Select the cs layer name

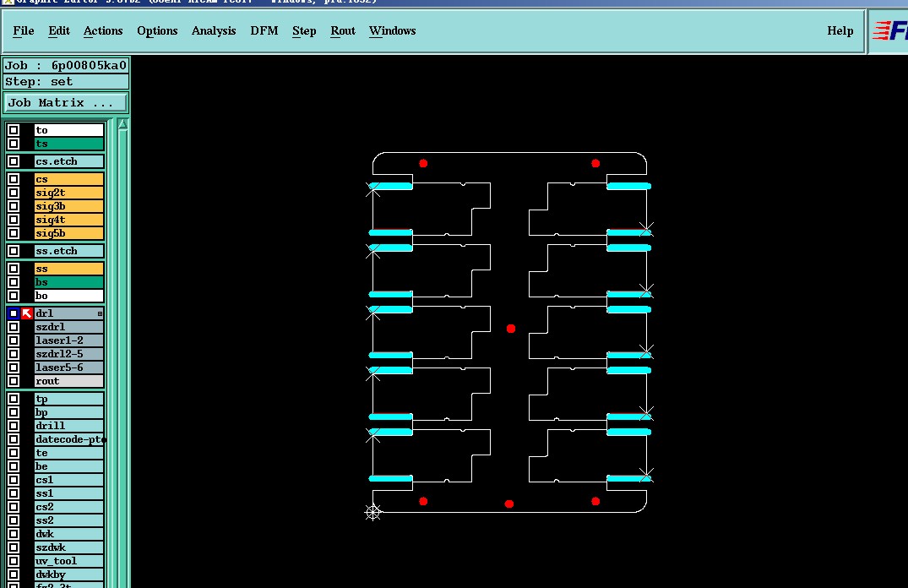[x=69, y=179]
